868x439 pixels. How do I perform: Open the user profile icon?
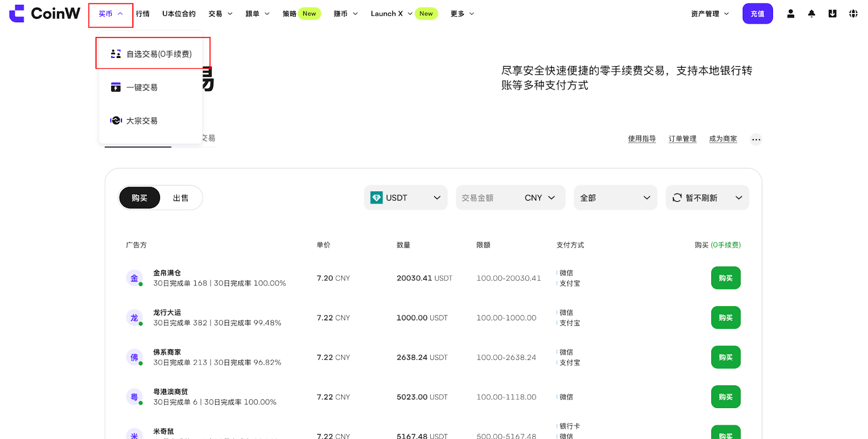pos(790,14)
